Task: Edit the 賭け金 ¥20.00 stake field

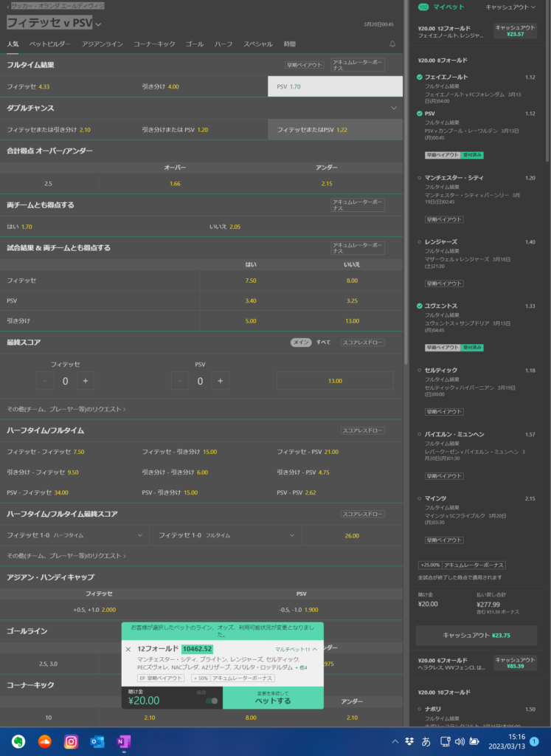Action: (144, 701)
